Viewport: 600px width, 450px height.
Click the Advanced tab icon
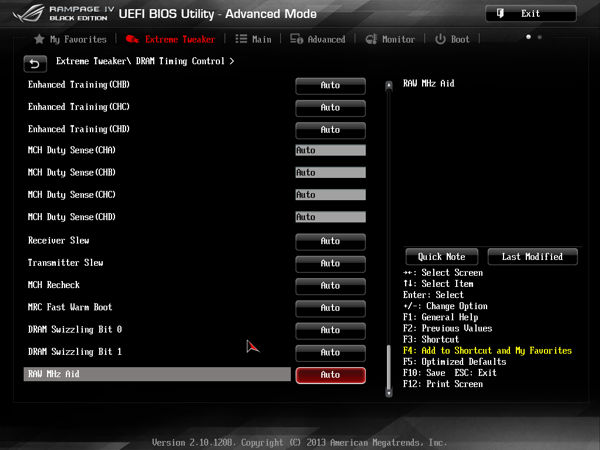(x=297, y=39)
